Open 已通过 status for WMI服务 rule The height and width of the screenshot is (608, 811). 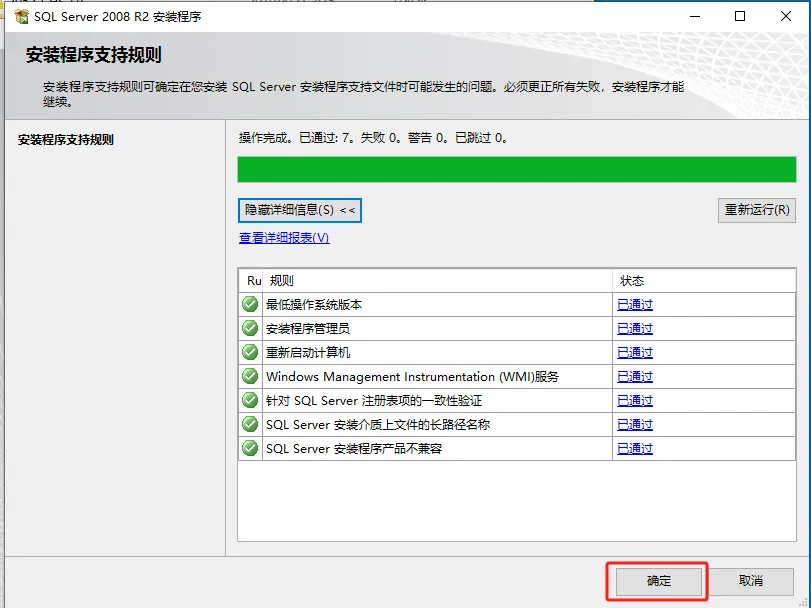click(635, 376)
